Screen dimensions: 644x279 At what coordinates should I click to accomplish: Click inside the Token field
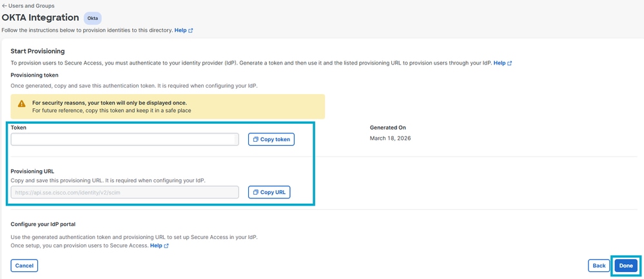pyautogui.click(x=124, y=139)
